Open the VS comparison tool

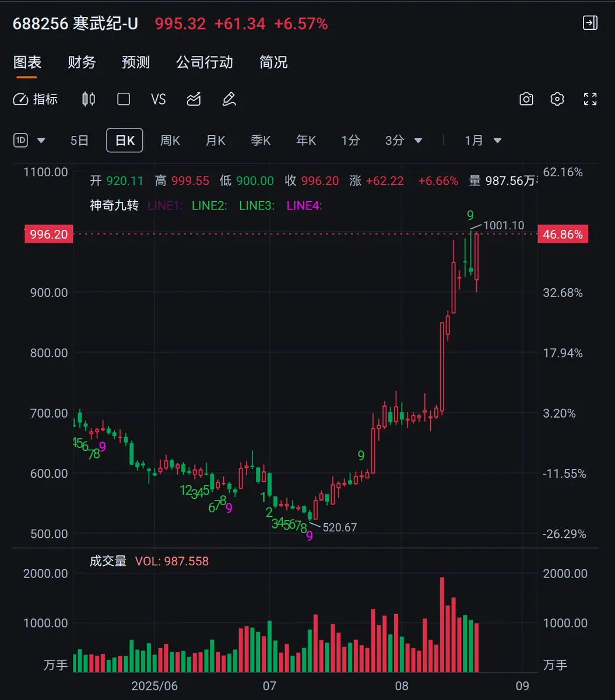159,99
